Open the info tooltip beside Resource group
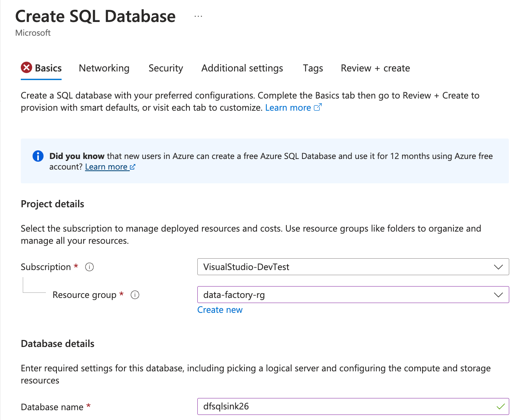 [x=135, y=295]
